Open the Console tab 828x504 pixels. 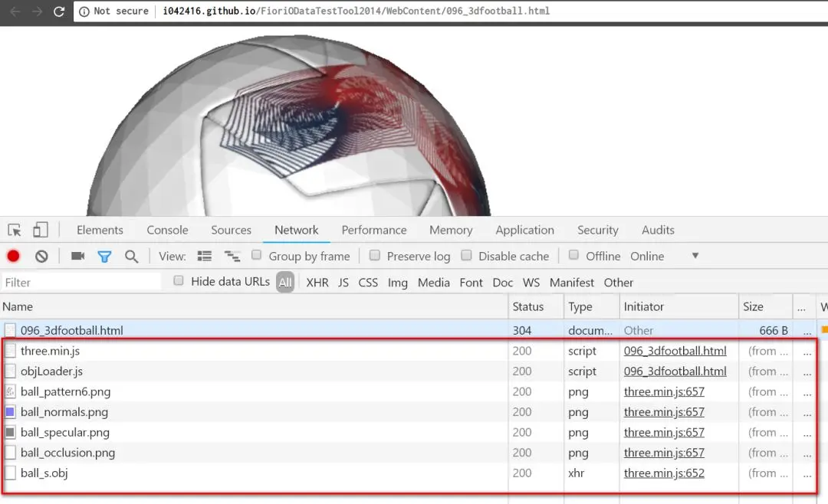(x=167, y=230)
